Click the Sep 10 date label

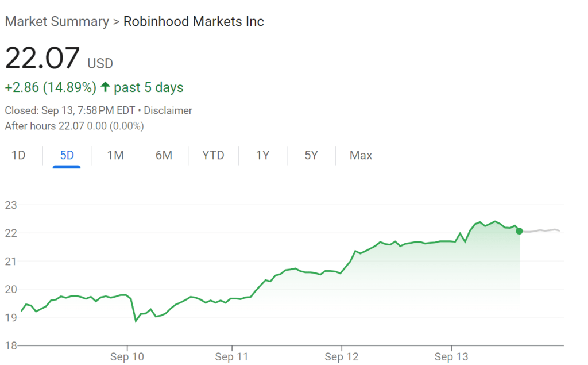tap(127, 357)
